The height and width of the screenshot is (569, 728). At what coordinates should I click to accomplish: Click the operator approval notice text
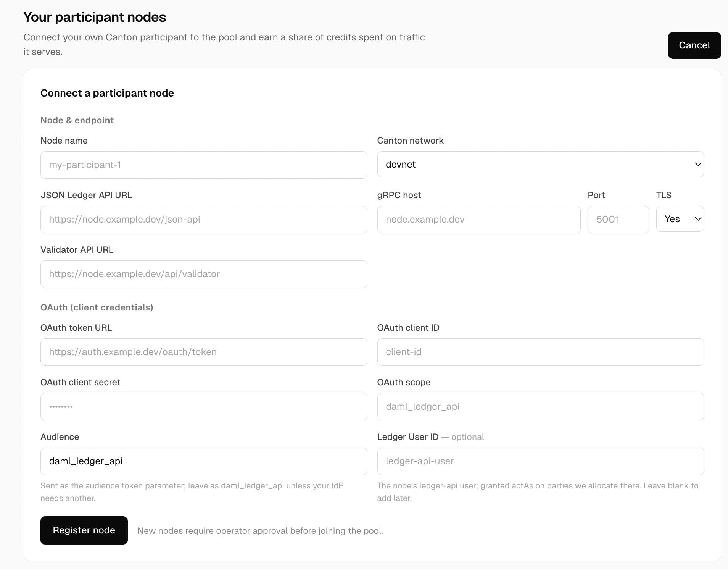coord(260,531)
